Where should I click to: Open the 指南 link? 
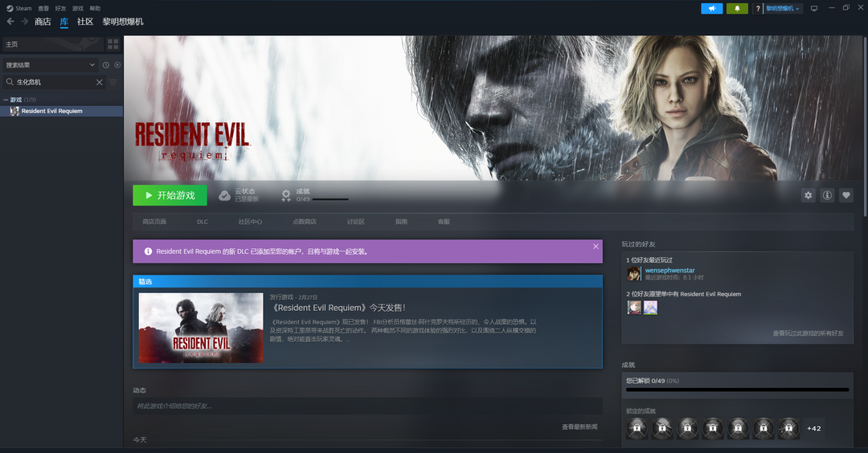point(401,222)
